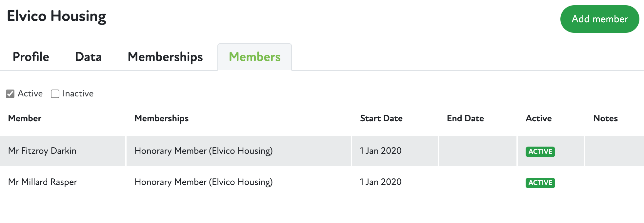Click the Notes column header
The width and height of the screenshot is (644, 223).
pos(605,118)
